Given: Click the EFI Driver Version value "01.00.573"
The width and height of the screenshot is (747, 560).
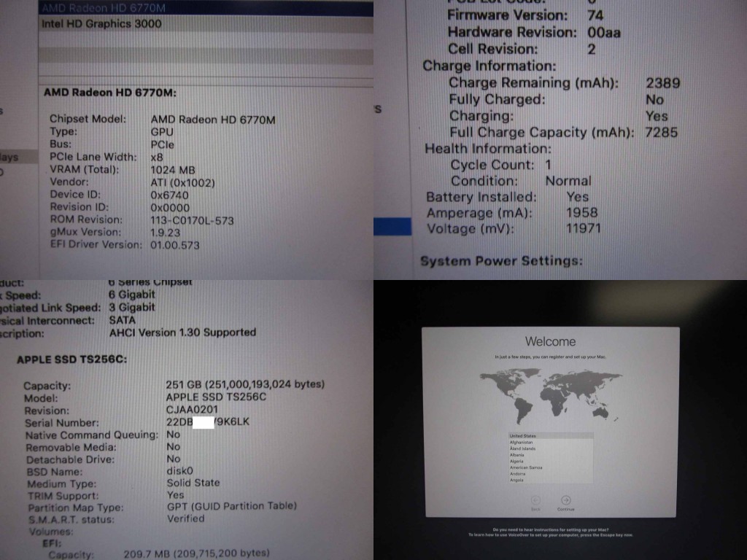Looking at the screenshot, I should tap(175, 245).
